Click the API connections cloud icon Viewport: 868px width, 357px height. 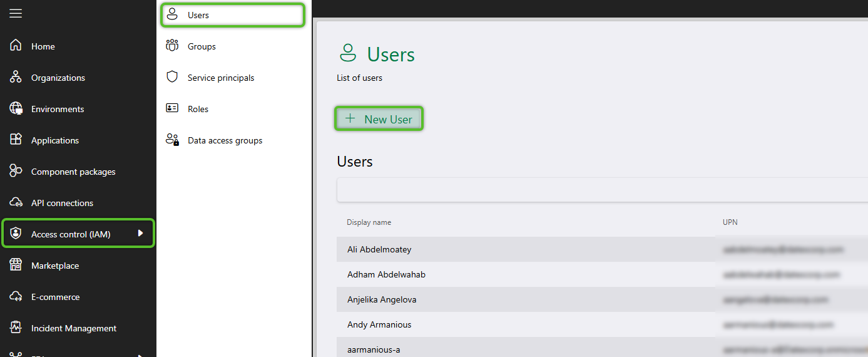16,203
